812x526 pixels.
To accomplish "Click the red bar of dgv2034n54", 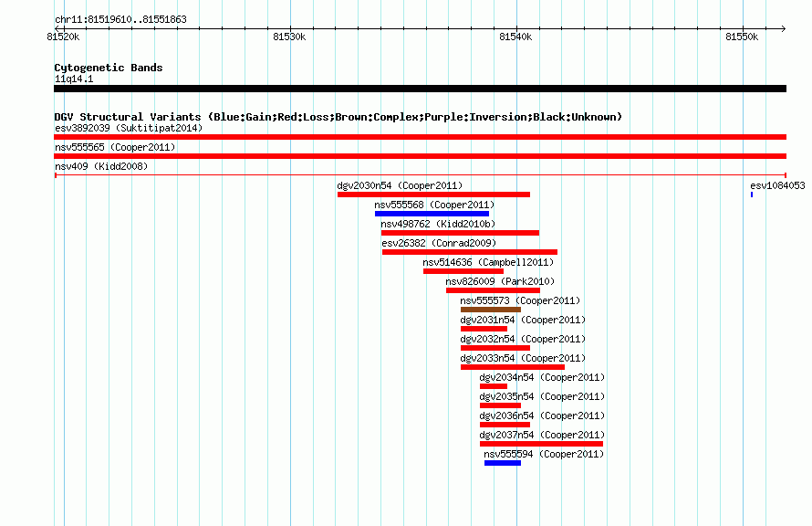I will [x=494, y=386].
